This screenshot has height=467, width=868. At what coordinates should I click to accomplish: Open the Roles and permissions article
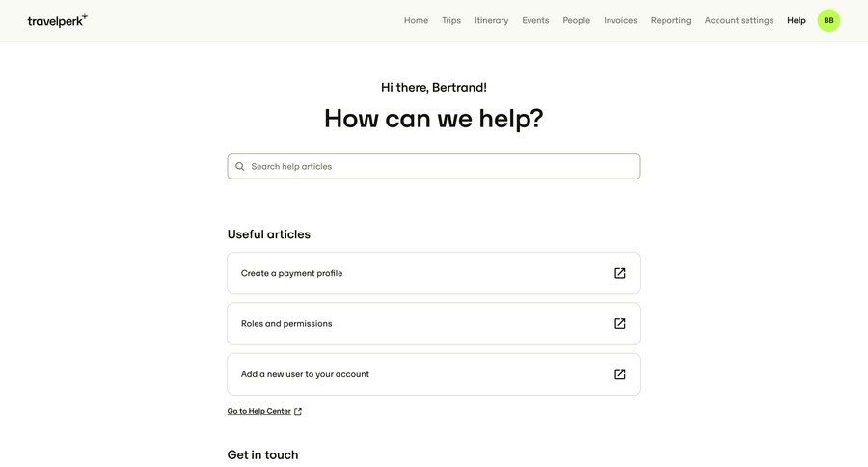(286, 324)
